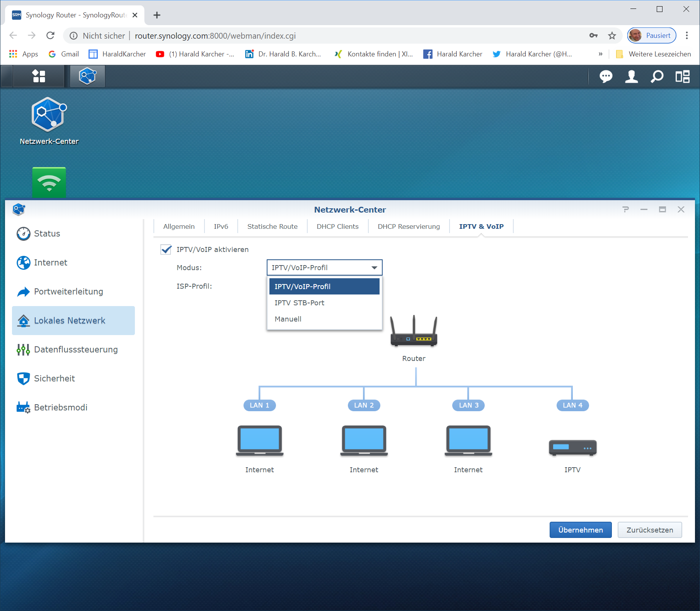This screenshot has width=700, height=611.
Task: Choose Manuell in the Modus list
Action: tap(288, 319)
